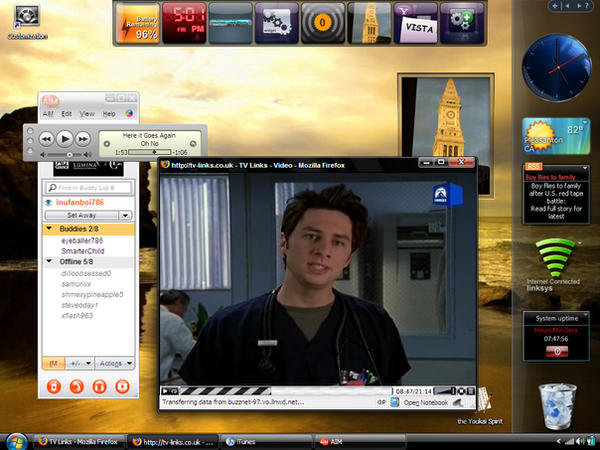Click the right circular arrow icon in the iTunes display
The image size is (600, 450).
point(193,144)
